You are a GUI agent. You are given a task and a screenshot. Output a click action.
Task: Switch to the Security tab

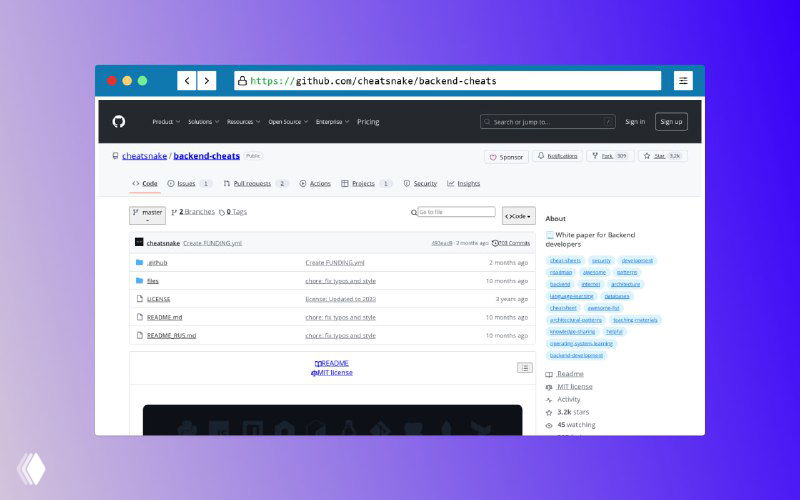(x=420, y=184)
